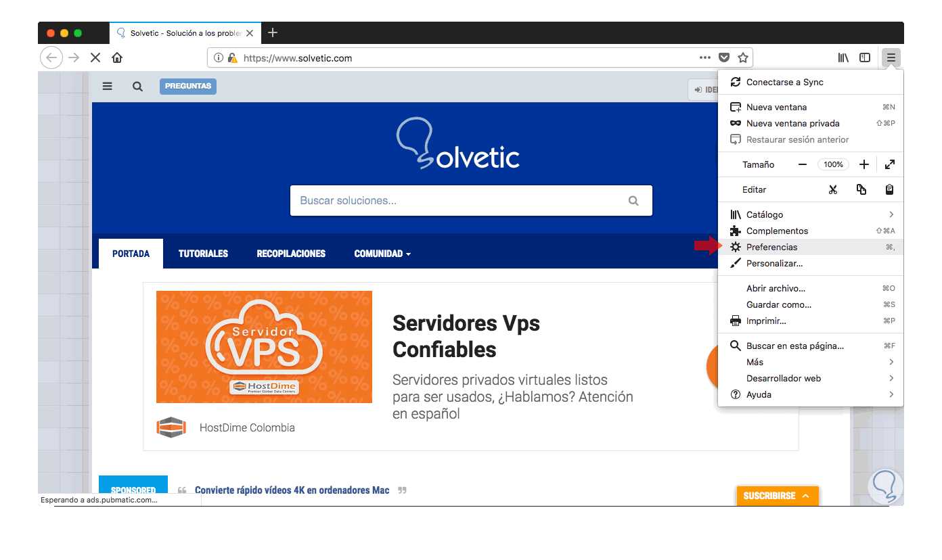Zoom in with the plus button
The image size is (942, 560).
[x=863, y=164]
